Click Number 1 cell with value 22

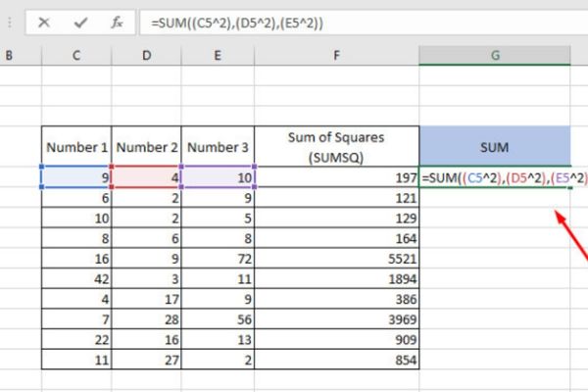click(76, 339)
